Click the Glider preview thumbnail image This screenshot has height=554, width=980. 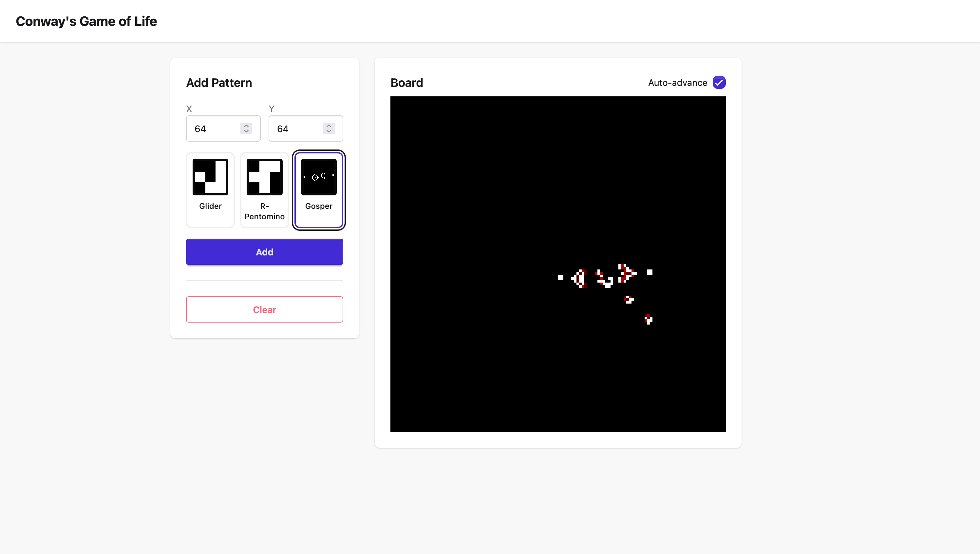(210, 176)
